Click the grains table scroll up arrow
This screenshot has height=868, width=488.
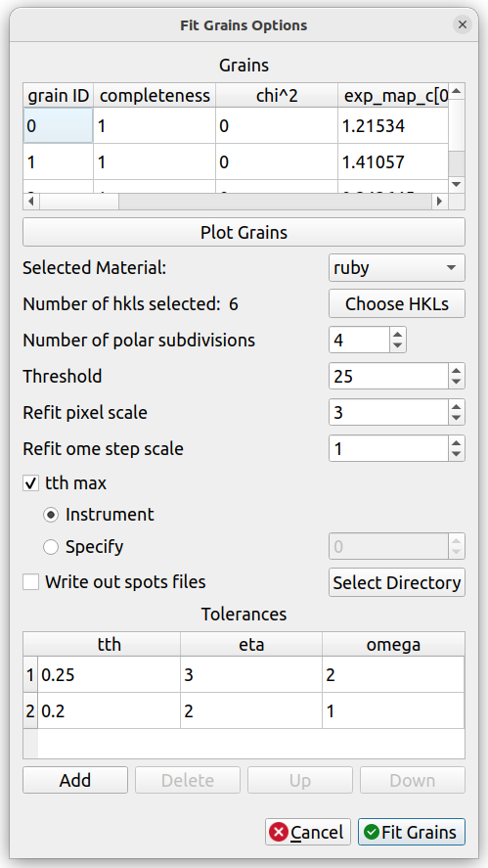(x=457, y=91)
